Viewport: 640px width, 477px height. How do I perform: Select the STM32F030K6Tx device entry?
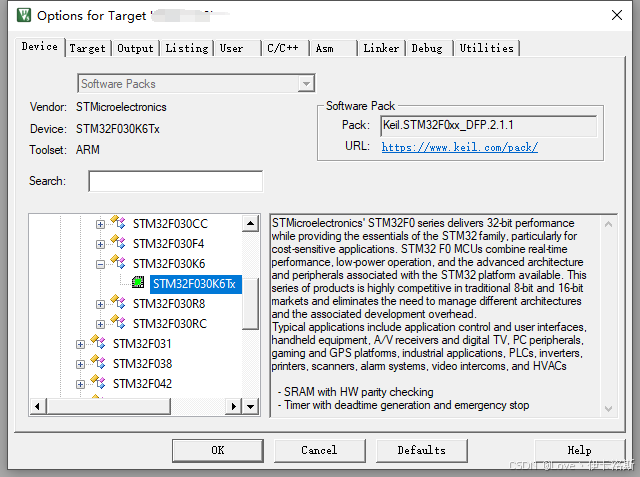tap(194, 284)
